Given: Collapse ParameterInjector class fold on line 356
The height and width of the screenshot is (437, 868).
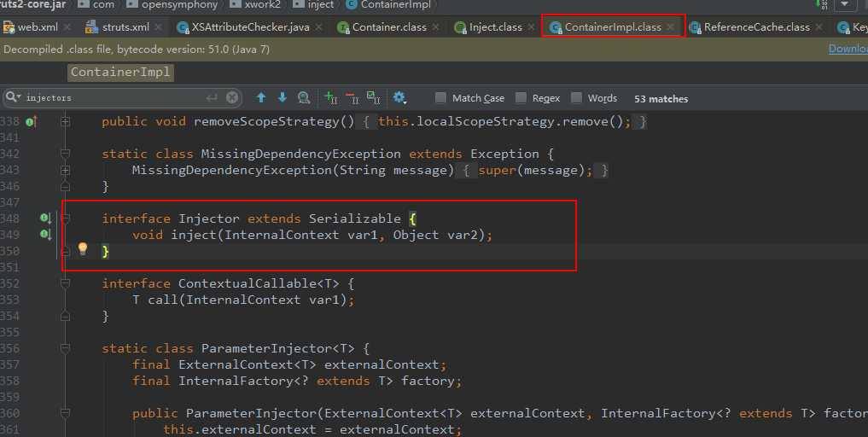Looking at the screenshot, I should tap(66, 348).
